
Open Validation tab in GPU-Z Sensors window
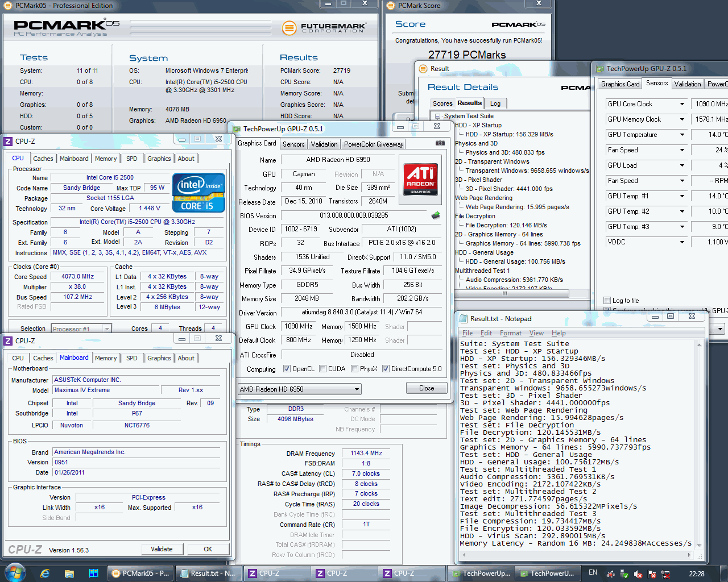[x=687, y=84]
